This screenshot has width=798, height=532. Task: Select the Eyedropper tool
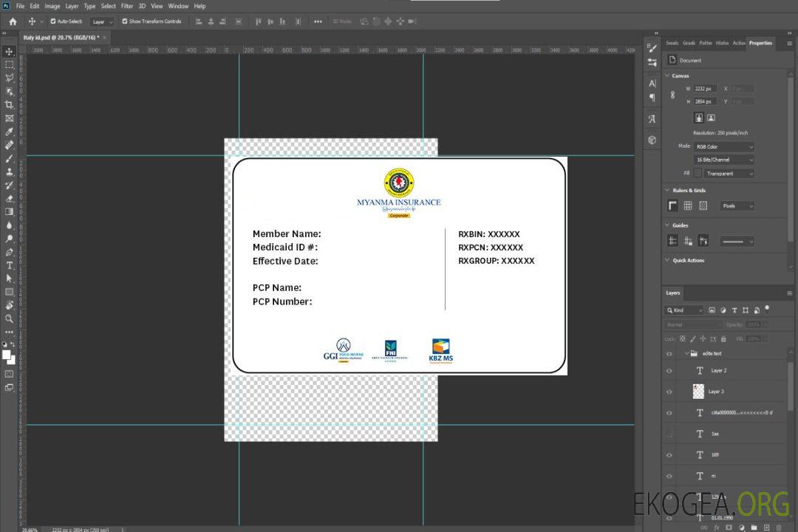pos(9,132)
